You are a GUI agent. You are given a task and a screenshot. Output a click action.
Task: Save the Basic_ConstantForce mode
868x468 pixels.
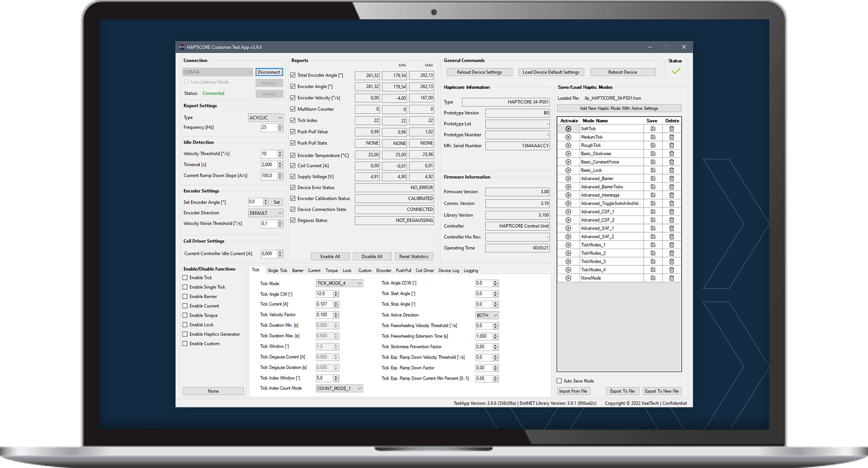[x=653, y=162]
